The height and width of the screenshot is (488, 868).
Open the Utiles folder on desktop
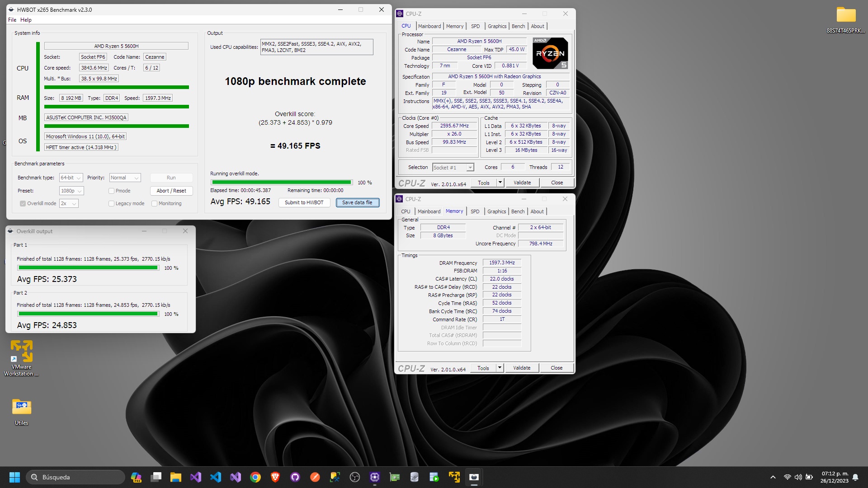point(21,412)
